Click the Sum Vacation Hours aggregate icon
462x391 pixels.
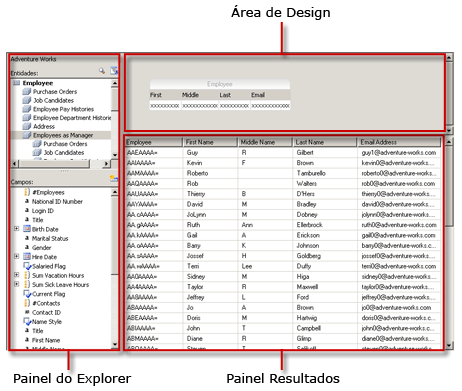pyautogui.click(x=27, y=275)
